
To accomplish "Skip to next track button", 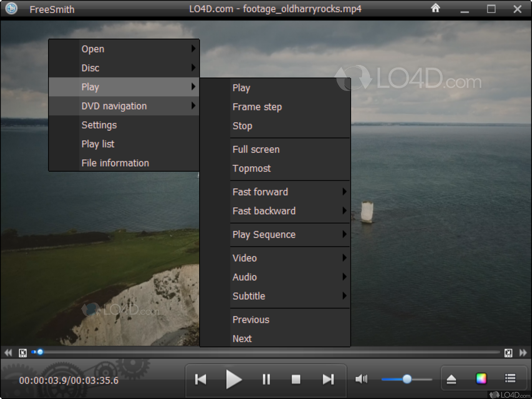I will 328,379.
